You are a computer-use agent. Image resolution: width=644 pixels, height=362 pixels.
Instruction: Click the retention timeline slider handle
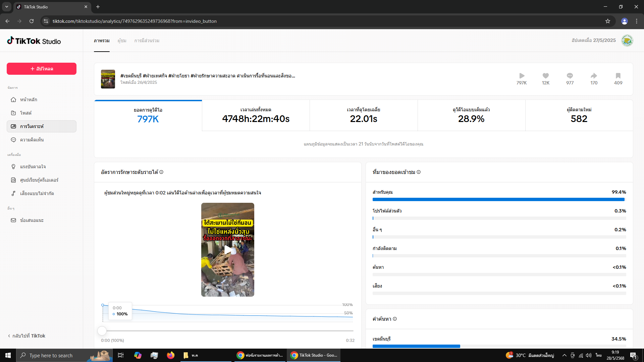tap(102, 331)
